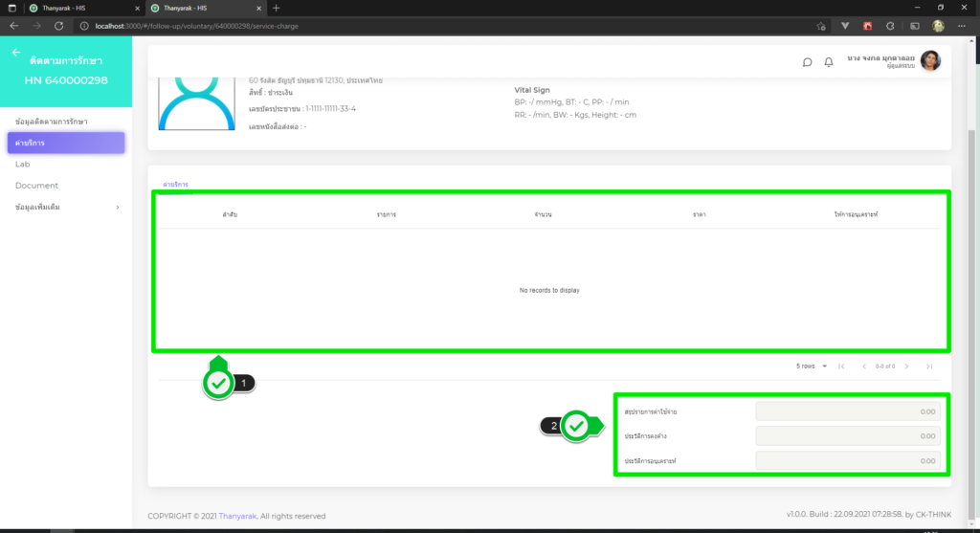The width and height of the screenshot is (980, 533).
Task: Open the browser settings ellipsis menu
Action: pyautogui.click(x=965, y=26)
